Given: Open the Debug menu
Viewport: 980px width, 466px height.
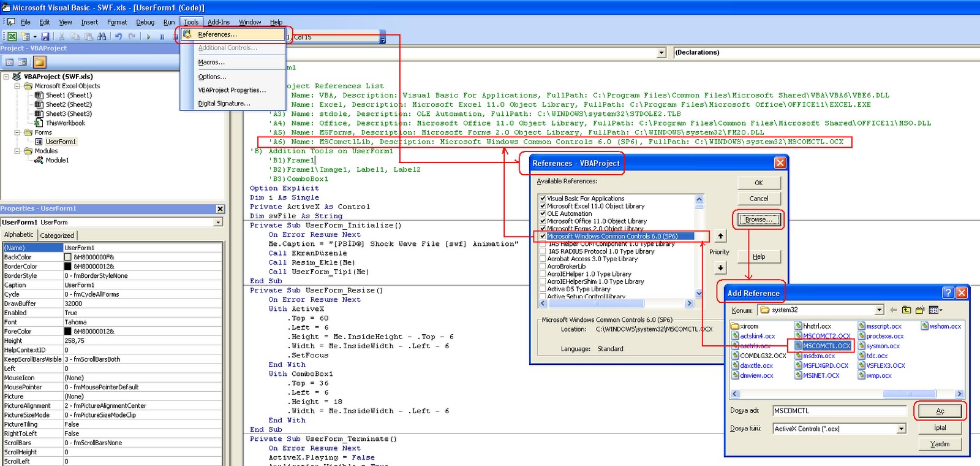Looking at the screenshot, I should click(x=145, y=22).
